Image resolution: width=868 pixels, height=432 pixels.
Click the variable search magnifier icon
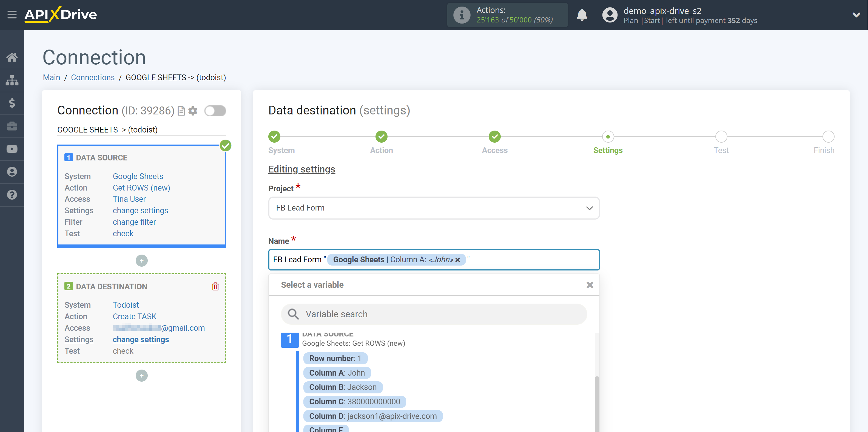(x=293, y=314)
